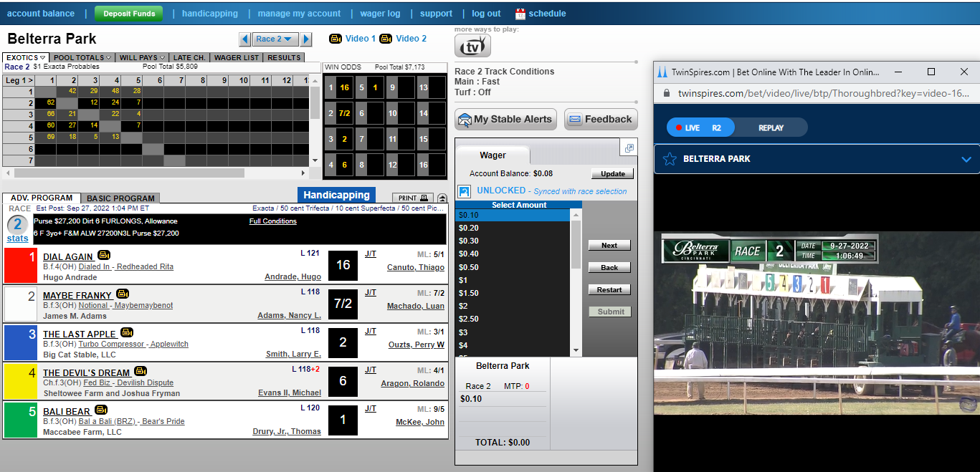Click the win odds box showing 7/2 for MAYBE FRANKY
The height and width of the screenshot is (472, 980).
coord(343,303)
